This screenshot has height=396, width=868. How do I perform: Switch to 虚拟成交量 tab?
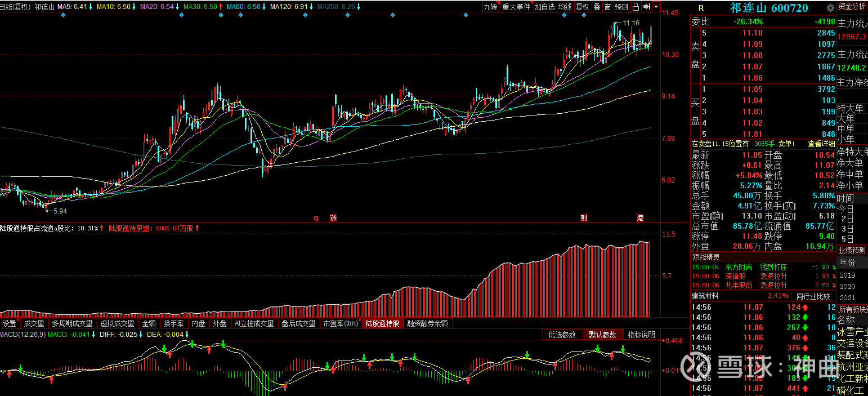coord(118,323)
